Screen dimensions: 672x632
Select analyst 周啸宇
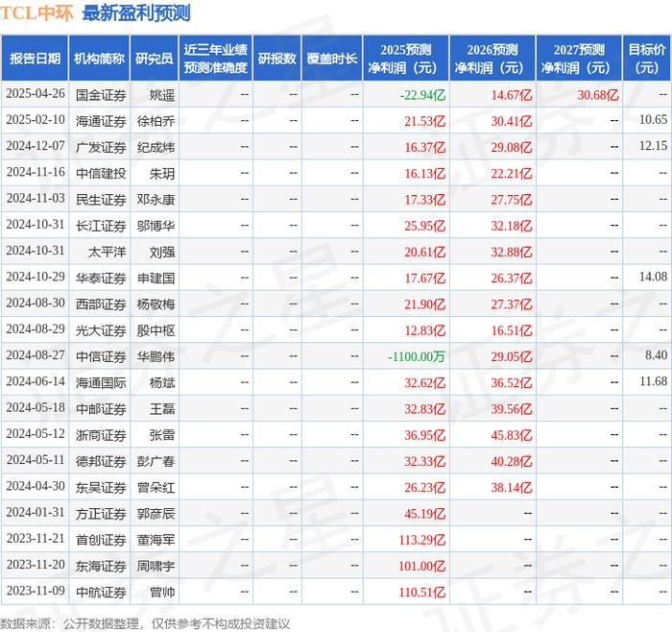point(156,566)
